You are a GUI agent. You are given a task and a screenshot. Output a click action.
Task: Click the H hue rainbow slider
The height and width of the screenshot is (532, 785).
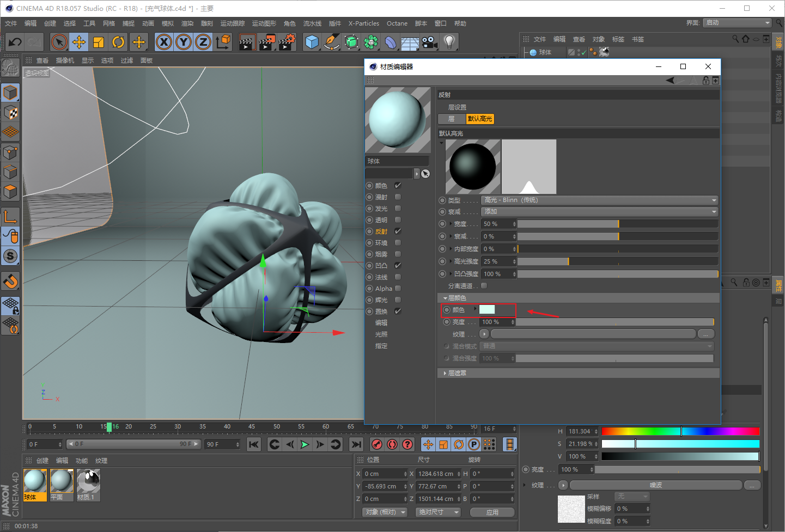[x=680, y=431]
